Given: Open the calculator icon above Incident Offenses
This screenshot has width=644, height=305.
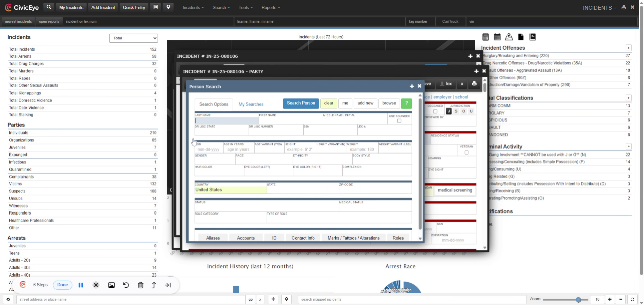Looking at the screenshot, I should (485, 37).
